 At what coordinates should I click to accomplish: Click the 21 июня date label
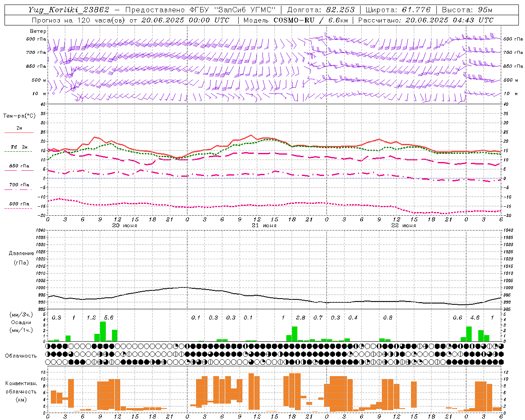[264, 226]
